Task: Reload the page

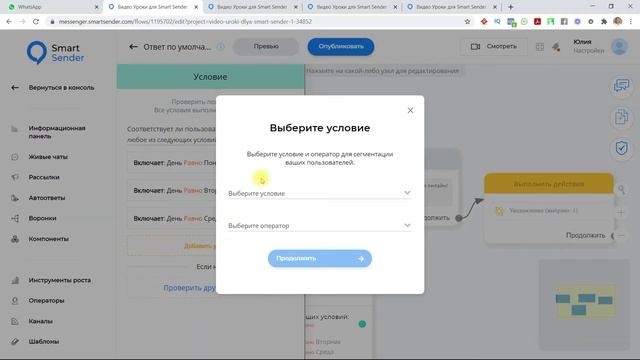Action: pos(36,22)
